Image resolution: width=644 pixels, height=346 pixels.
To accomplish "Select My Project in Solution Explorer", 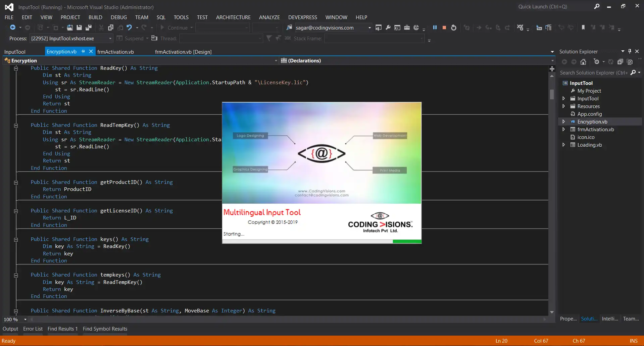I will [589, 91].
